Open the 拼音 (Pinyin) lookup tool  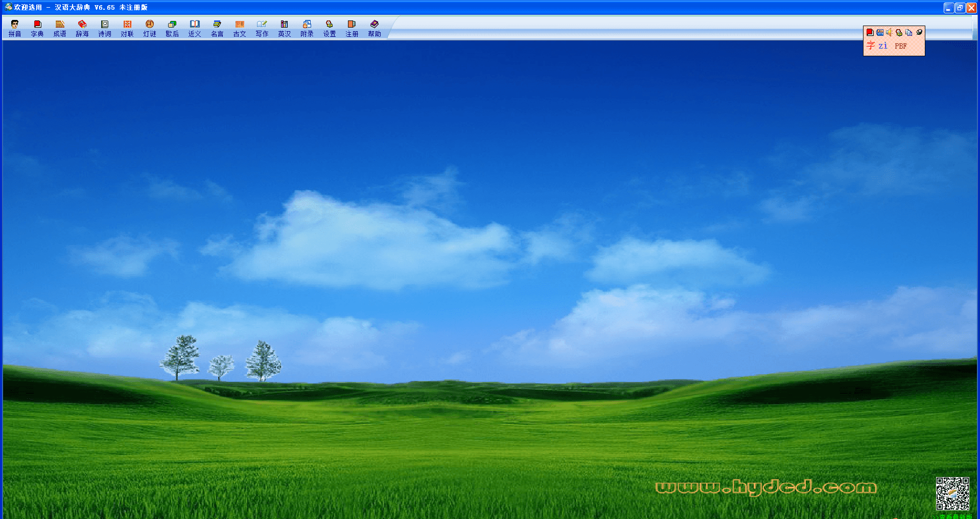pos(15,28)
